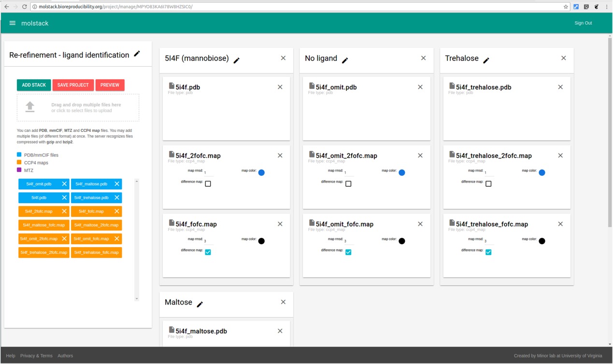Remove 5i4f.pdb card from mannobiose stack

tap(280, 87)
